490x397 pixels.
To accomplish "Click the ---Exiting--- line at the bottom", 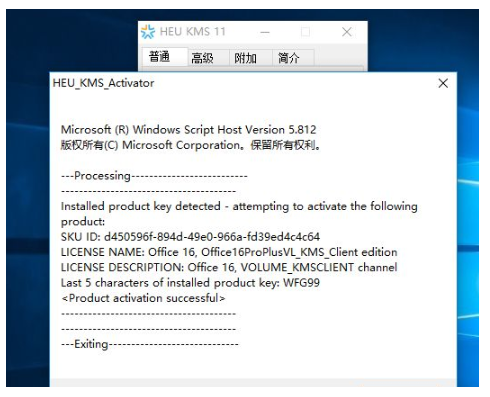I will pyautogui.click(x=150, y=344).
